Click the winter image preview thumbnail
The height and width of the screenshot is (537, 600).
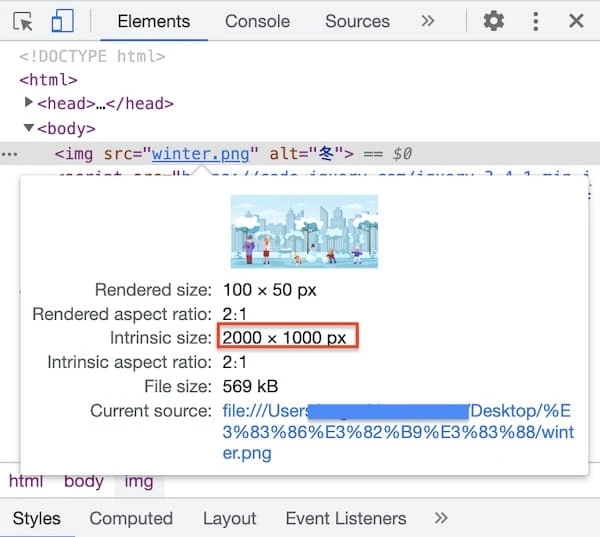click(x=304, y=232)
